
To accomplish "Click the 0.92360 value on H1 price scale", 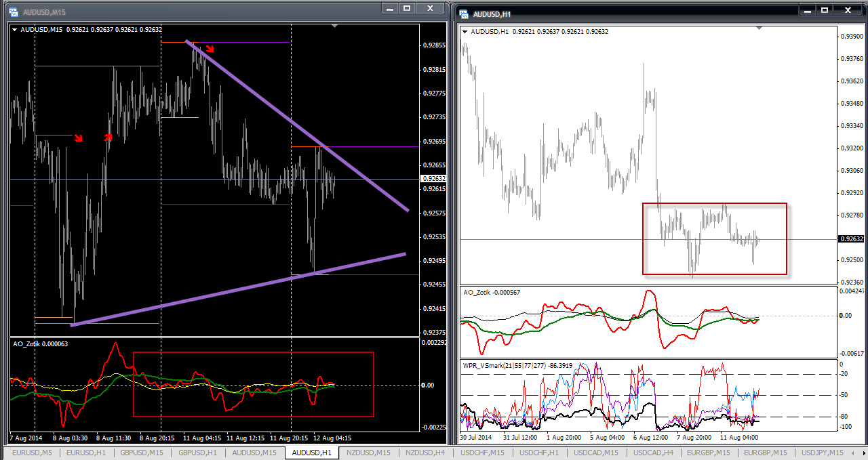I will point(852,283).
